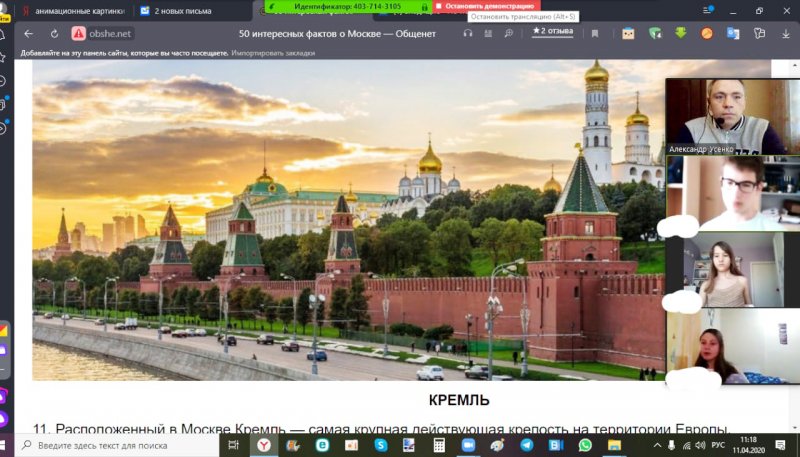Go back using the browser back arrow
Screen dimensions: 800x457
click(29, 33)
